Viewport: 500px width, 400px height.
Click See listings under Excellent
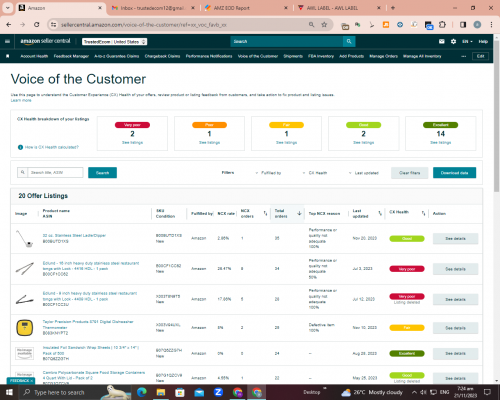[440, 142]
